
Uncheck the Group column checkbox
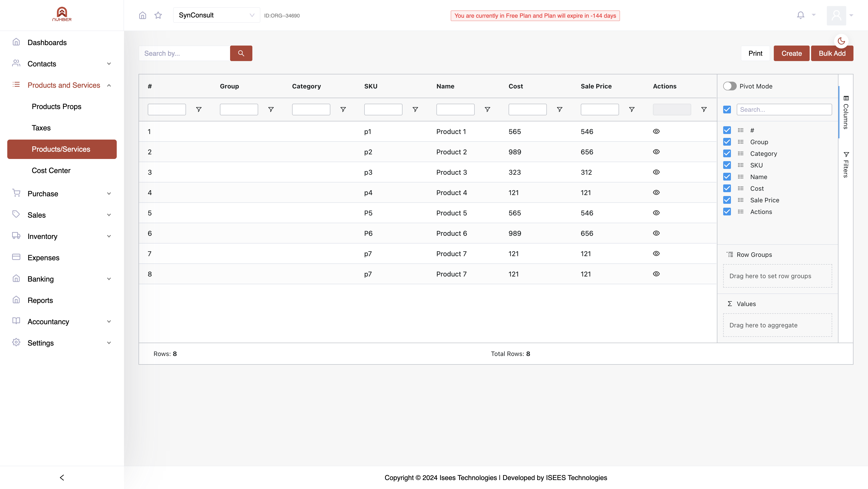pos(727,142)
